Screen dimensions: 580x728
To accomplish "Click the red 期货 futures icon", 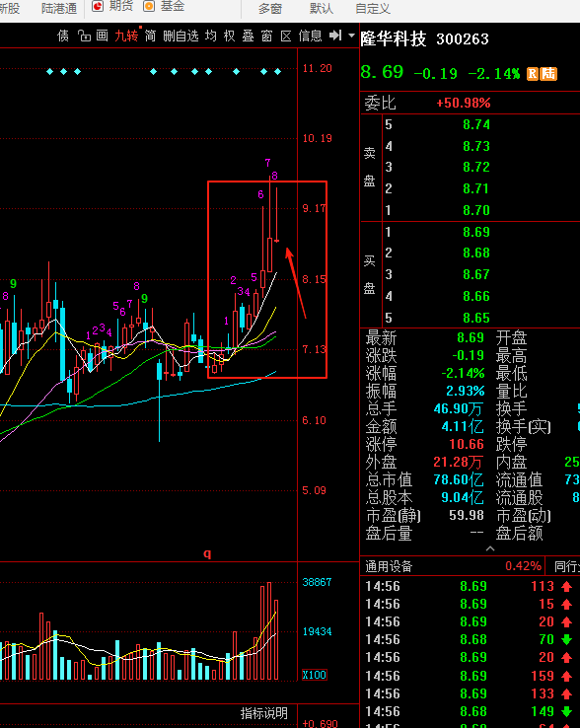I will coord(98,6).
